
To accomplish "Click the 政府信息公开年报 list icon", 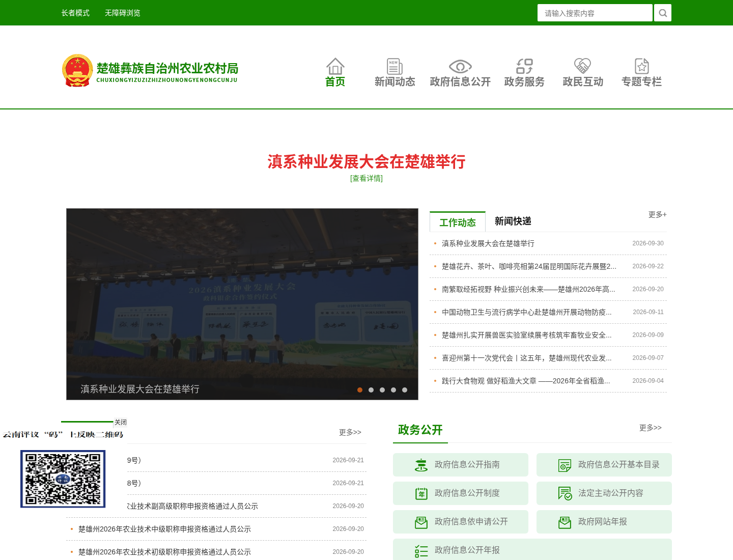I will tap(421, 550).
